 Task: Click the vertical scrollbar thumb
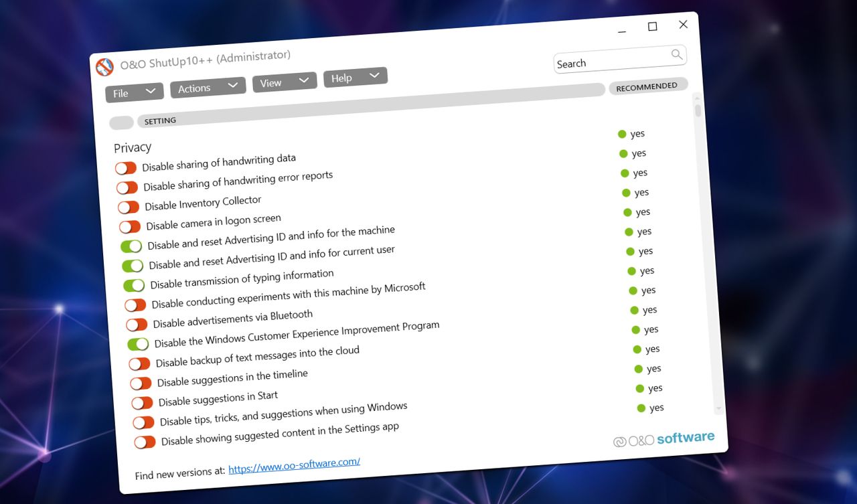(x=698, y=111)
